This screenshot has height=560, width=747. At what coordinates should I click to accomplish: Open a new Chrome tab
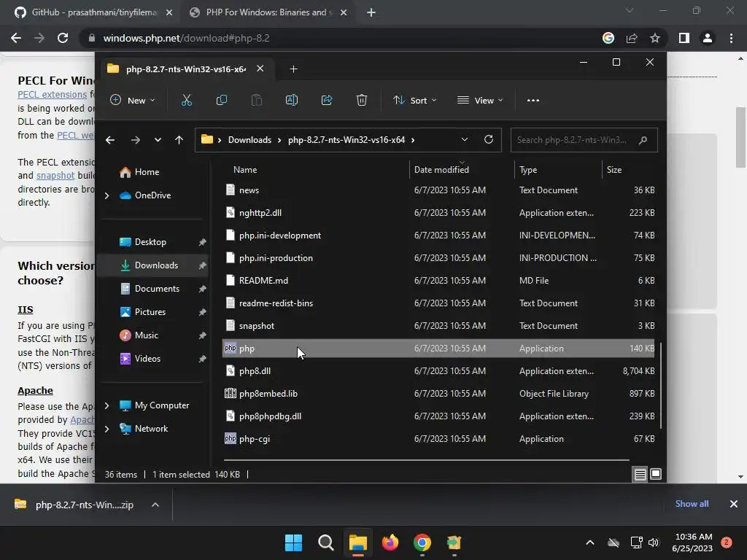click(371, 13)
